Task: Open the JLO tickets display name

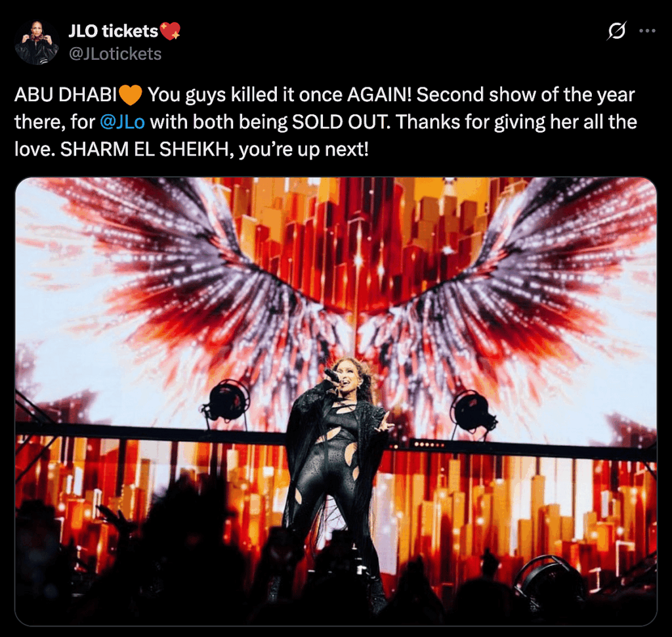Action: coord(114,31)
